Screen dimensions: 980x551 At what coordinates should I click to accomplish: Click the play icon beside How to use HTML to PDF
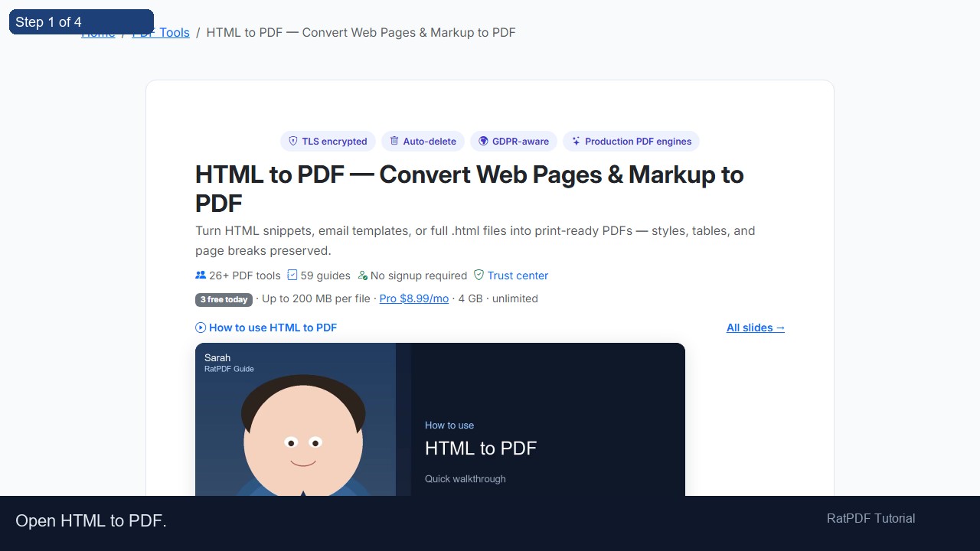tap(201, 328)
